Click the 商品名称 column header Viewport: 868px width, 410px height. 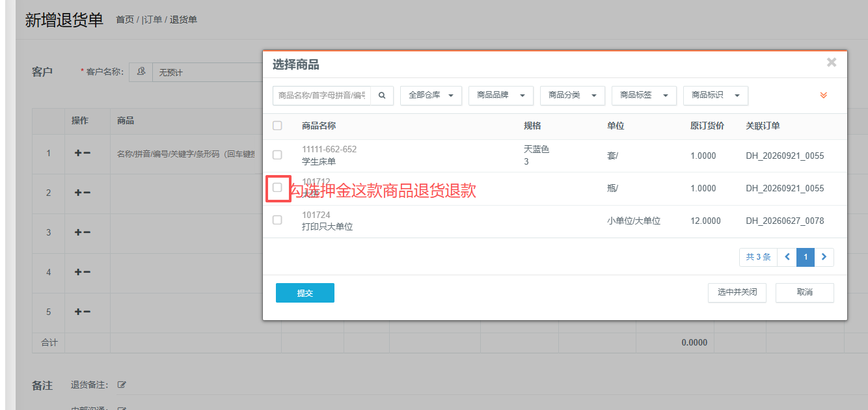click(319, 126)
